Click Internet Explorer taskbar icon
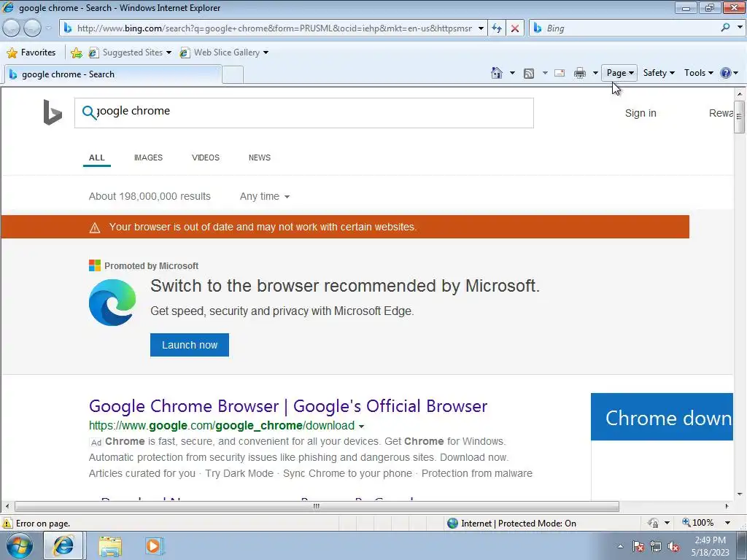The height and width of the screenshot is (560, 747). [63, 545]
